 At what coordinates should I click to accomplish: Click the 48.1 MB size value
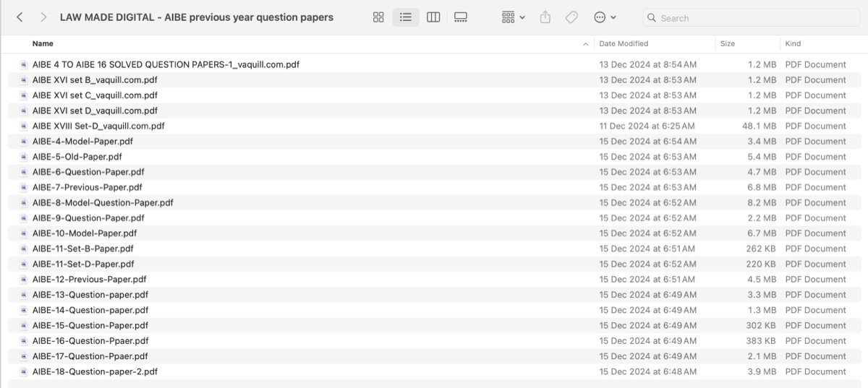[x=759, y=126]
